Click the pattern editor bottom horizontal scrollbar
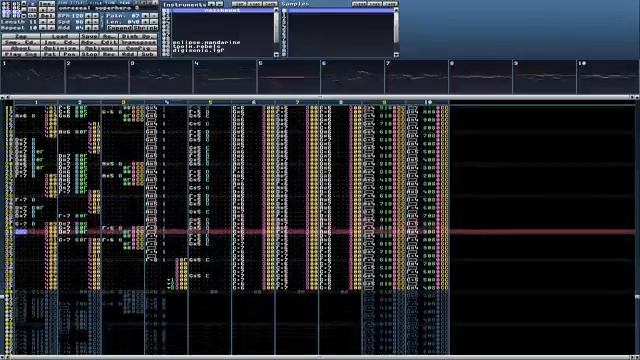 320,357
